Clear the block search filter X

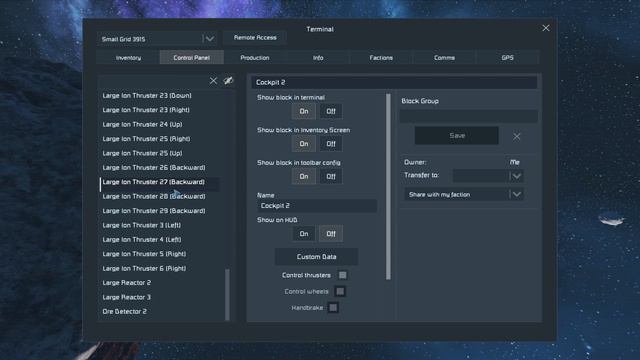(213, 81)
